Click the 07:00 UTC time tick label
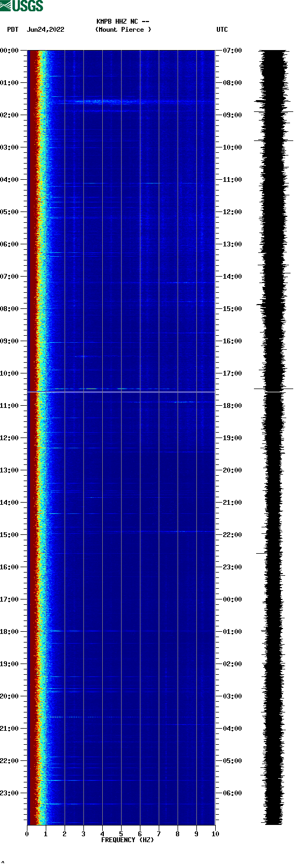Image resolution: width=297 pixels, height=868 pixels. (232, 51)
